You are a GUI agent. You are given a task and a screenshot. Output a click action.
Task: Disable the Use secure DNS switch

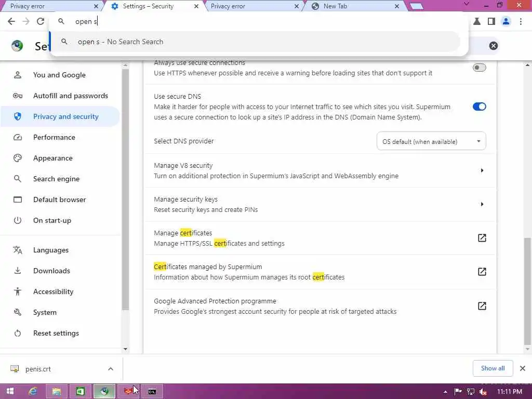click(479, 107)
